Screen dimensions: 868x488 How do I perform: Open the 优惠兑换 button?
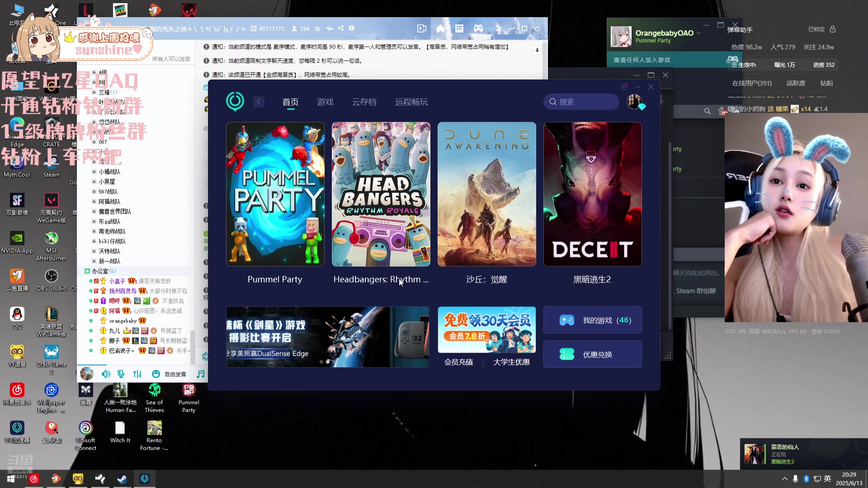592,354
